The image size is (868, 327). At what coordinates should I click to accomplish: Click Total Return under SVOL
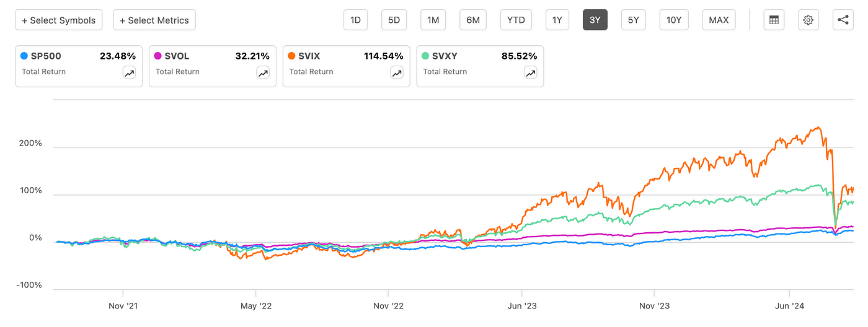[177, 72]
